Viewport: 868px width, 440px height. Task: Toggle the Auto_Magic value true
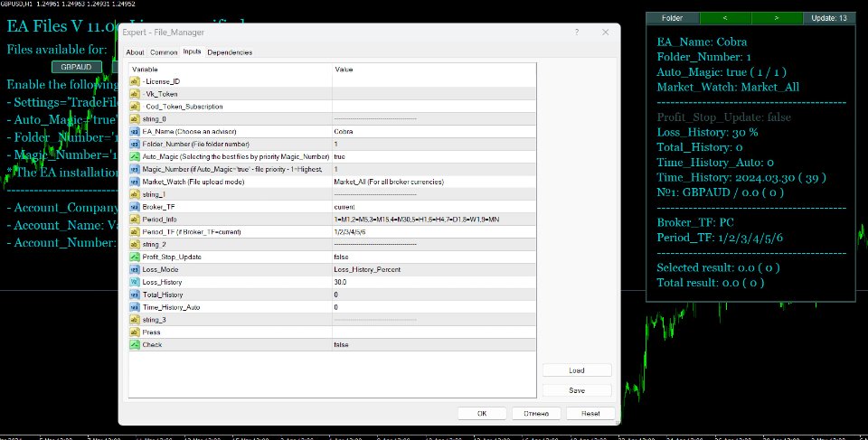tap(434, 156)
